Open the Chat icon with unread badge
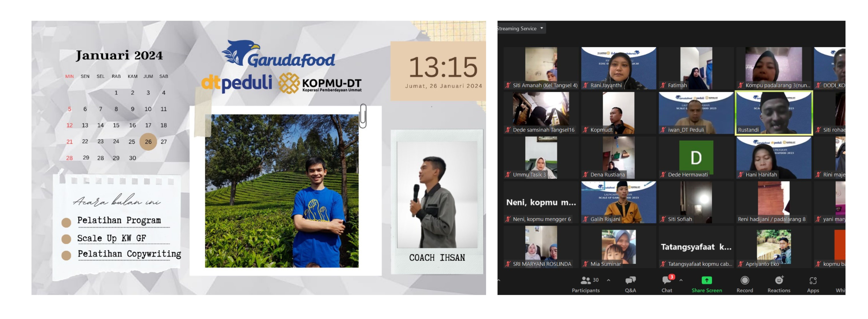Screen dimensions: 868x319 point(666,280)
